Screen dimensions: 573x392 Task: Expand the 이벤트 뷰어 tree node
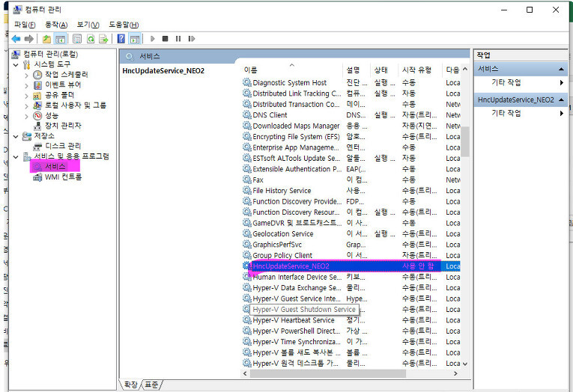tap(27, 85)
